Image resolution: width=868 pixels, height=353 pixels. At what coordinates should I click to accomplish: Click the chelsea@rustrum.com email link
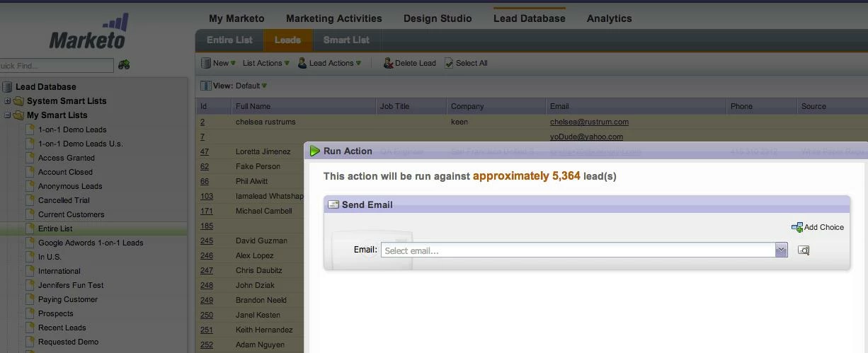pyautogui.click(x=589, y=122)
